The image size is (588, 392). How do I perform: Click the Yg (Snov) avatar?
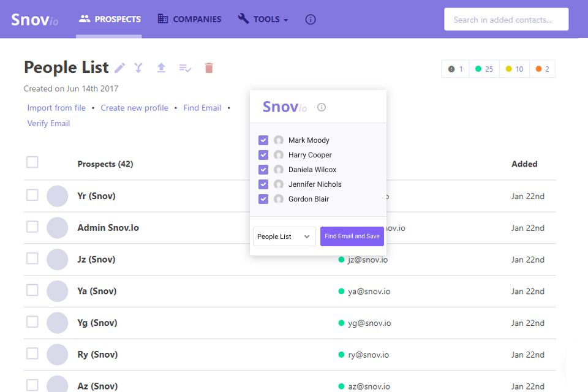(58, 323)
